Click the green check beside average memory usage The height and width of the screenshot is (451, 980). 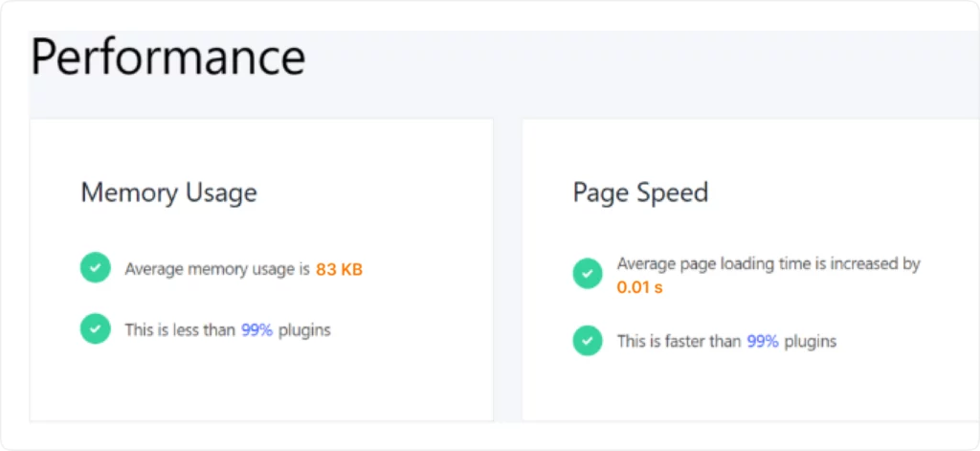[95, 269]
